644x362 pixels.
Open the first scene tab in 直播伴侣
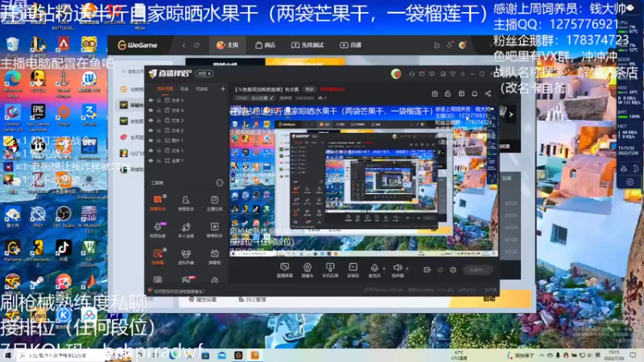point(165,88)
